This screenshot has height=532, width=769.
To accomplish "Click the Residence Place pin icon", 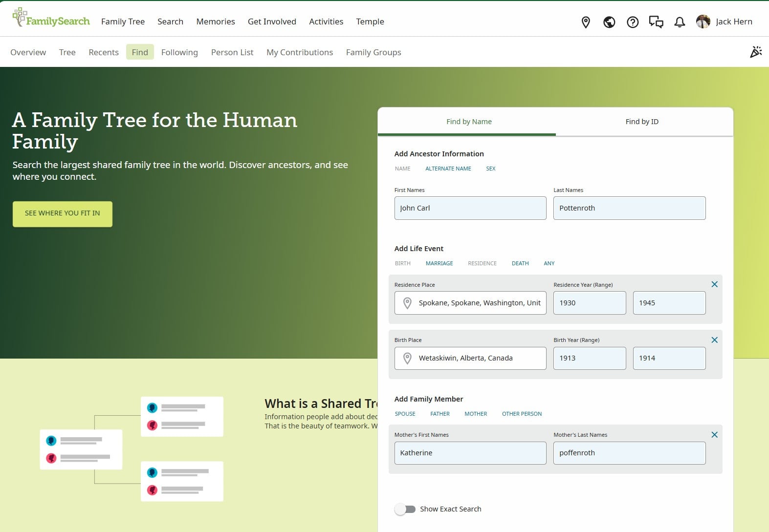I will [407, 303].
